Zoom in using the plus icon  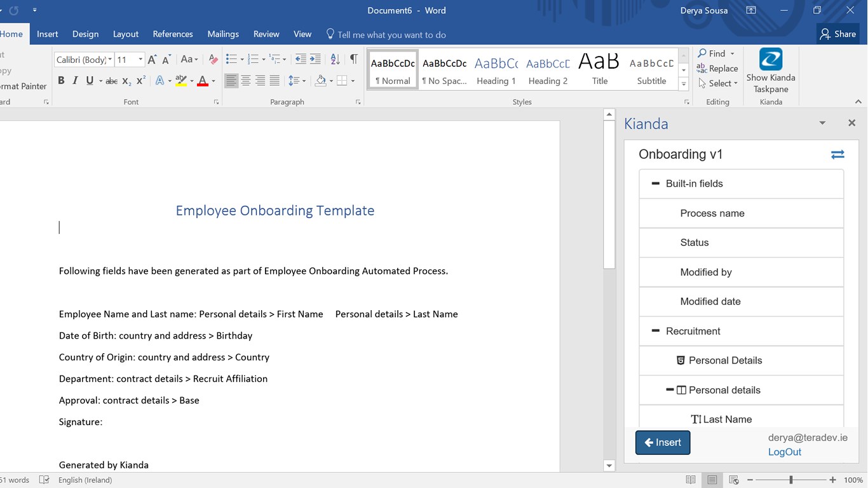[832, 480]
